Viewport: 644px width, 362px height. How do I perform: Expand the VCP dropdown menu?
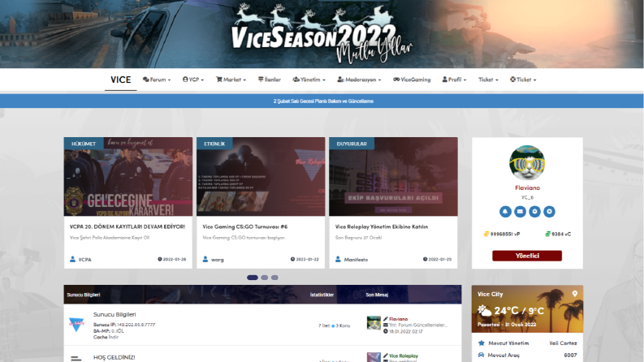pyautogui.click(x=193, y=80)
